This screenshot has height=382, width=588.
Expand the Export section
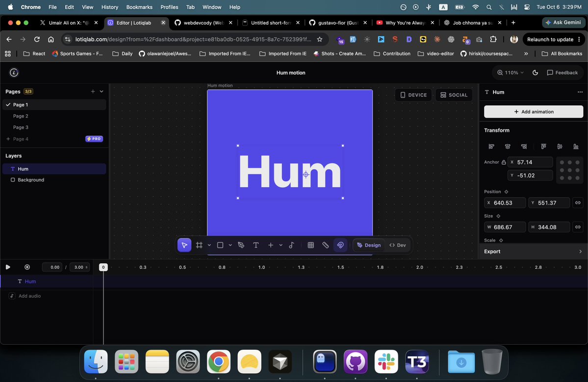533,252
